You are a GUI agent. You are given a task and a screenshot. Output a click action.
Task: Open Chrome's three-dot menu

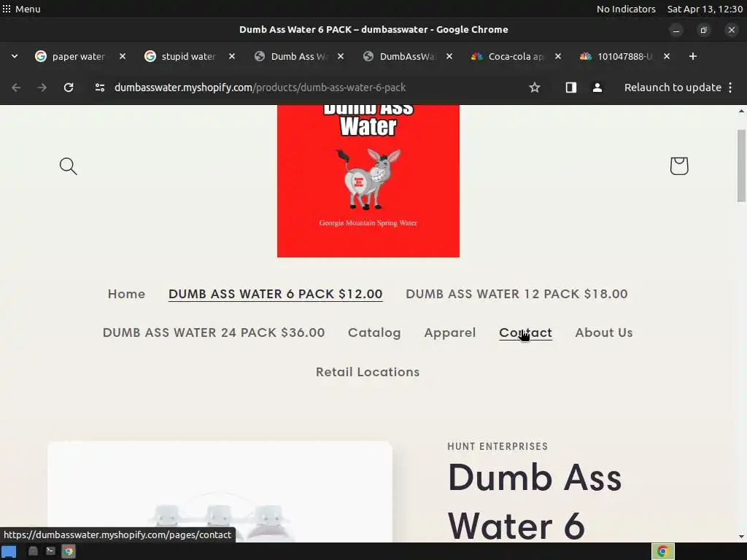click(730, 87)
